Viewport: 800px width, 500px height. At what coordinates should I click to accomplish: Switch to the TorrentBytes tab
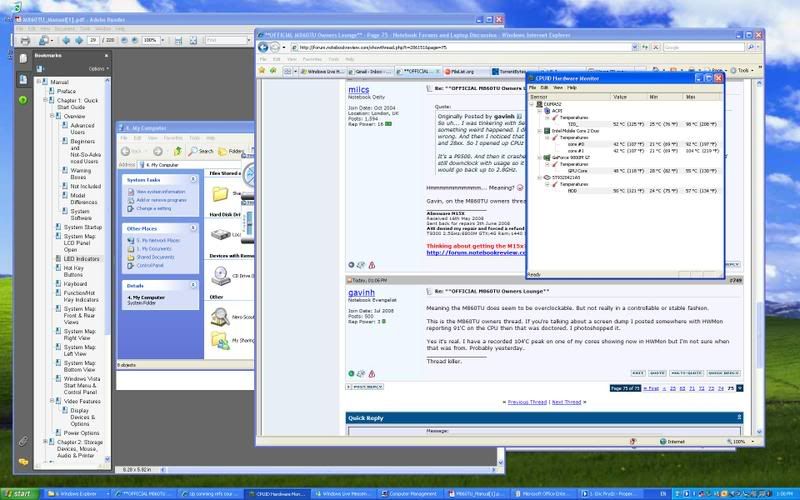pos(509,71)
